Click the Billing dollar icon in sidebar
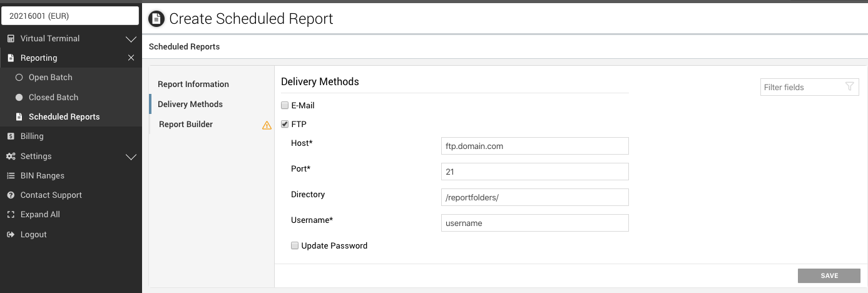The height and width of the screenshot is (293, 868). point(11,136)
